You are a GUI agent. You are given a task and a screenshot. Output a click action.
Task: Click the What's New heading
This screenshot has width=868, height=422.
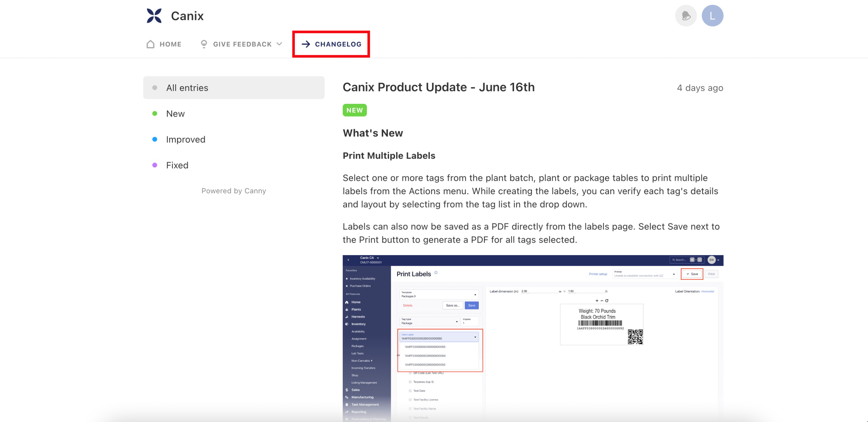tap(373, 133)
